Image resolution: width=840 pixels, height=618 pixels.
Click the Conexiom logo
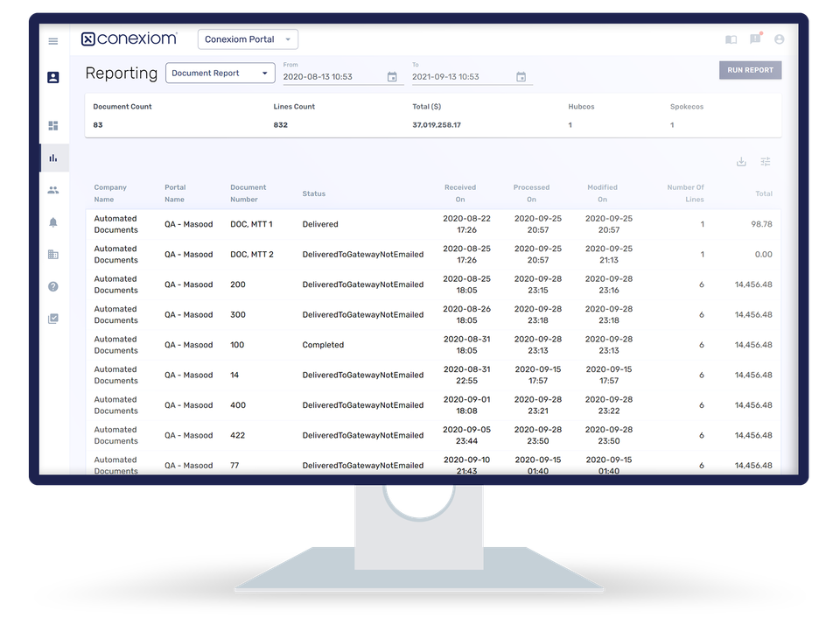(x=129, y=39)
